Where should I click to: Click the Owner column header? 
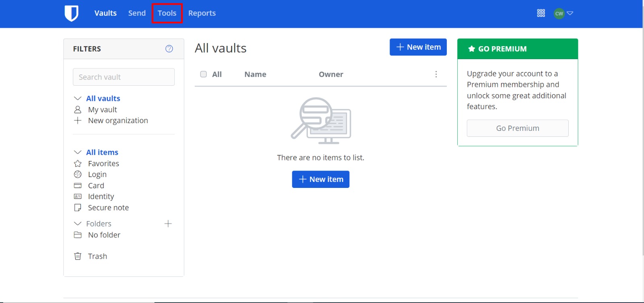331,74
